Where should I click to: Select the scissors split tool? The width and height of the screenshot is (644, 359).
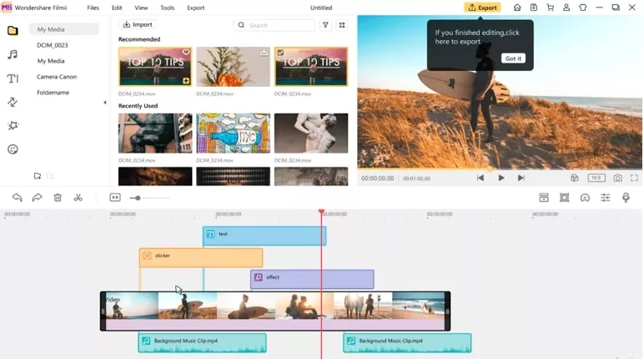(x=78, y=198)
